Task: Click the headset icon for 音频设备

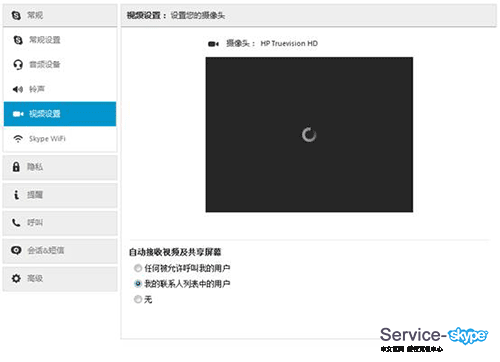Action: [x=18, y=64]
